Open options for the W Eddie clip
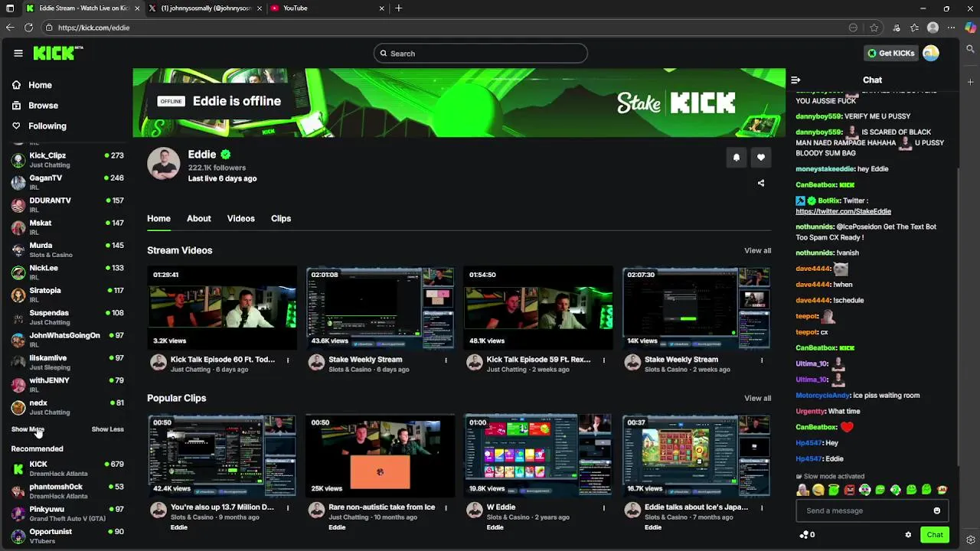The image size is (980, 551). coord(604,508)
